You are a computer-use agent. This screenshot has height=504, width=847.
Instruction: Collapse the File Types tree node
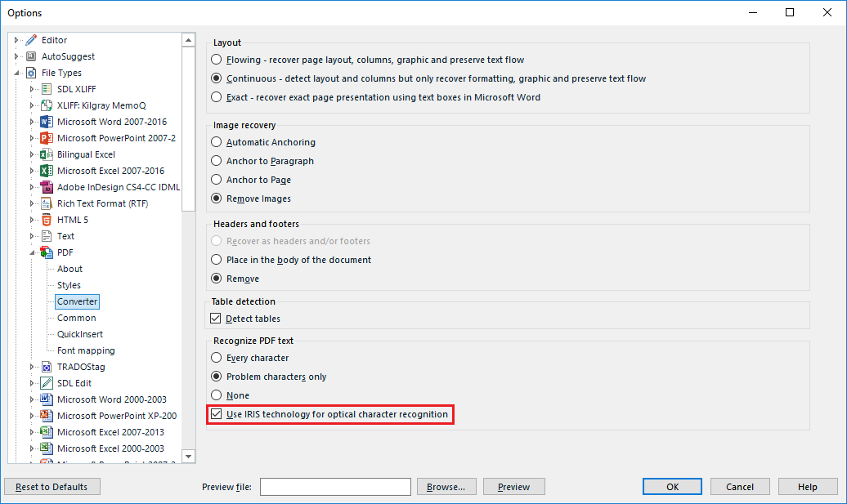point(16,73)
